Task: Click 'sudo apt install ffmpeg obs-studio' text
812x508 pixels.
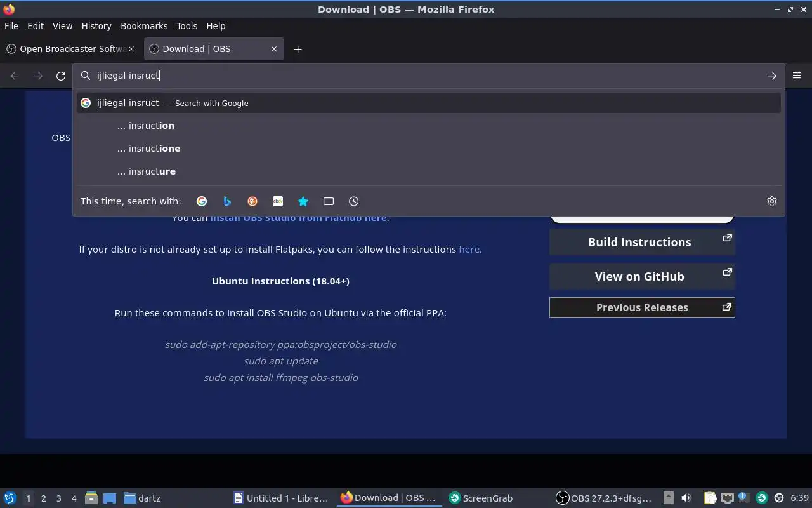Action: pyautogui.click(x=281, y=377)
